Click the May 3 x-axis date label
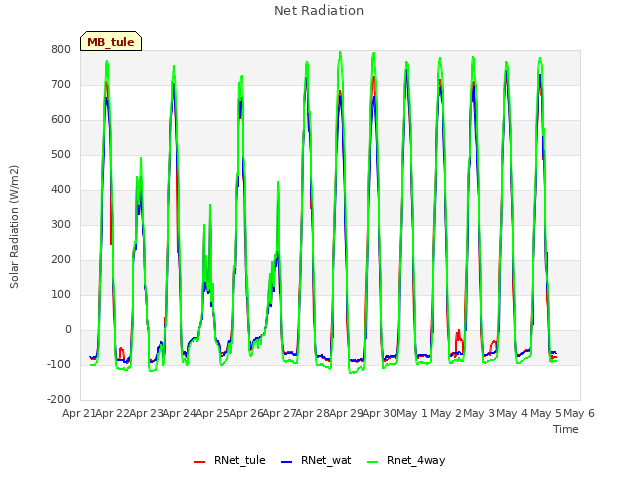This screenshot has height=480, width=640. 479,413
